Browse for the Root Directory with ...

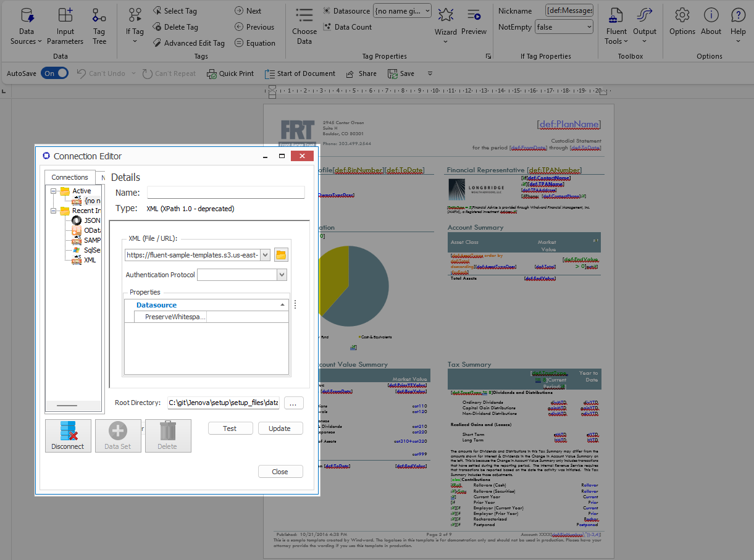point(293,403)
